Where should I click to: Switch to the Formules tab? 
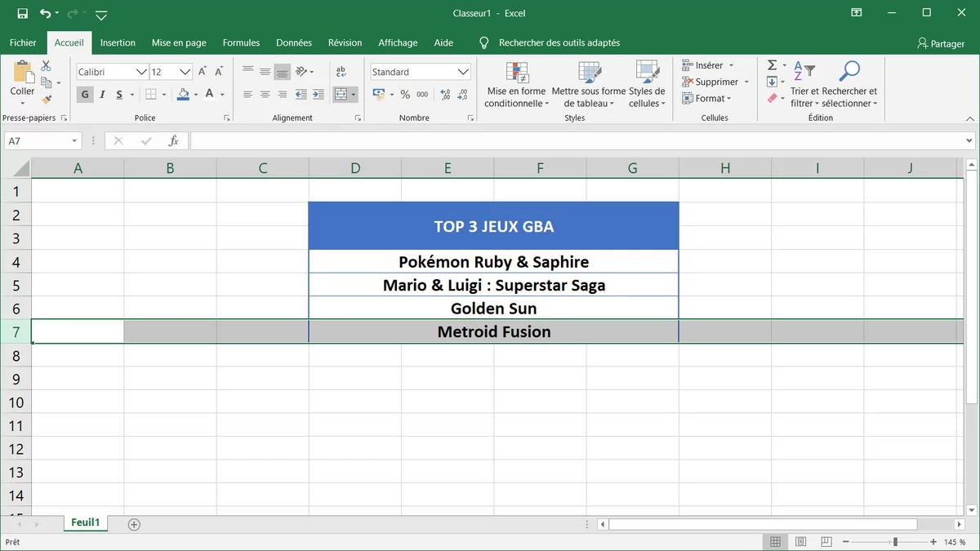point(241,42)
